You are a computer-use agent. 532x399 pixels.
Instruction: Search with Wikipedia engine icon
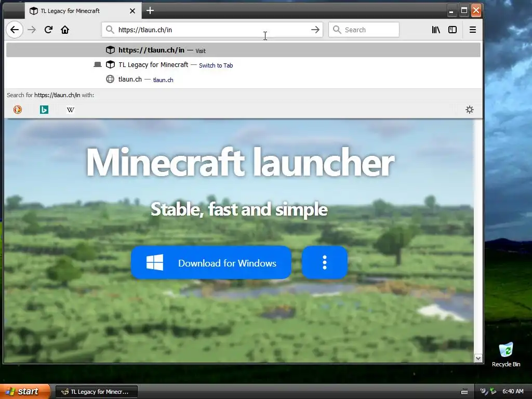71,110
